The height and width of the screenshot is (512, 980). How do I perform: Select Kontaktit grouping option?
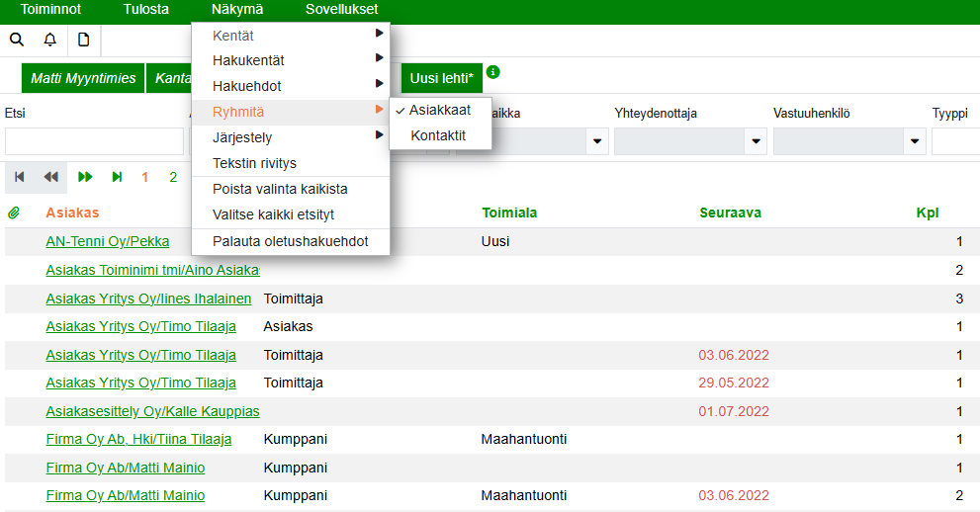point(438,135)
